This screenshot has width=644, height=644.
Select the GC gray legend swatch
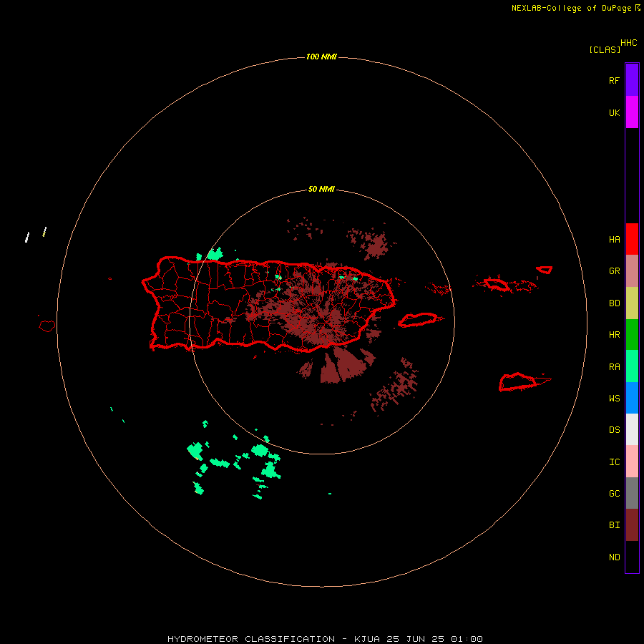pyautogui.click(x=632, y=493)
